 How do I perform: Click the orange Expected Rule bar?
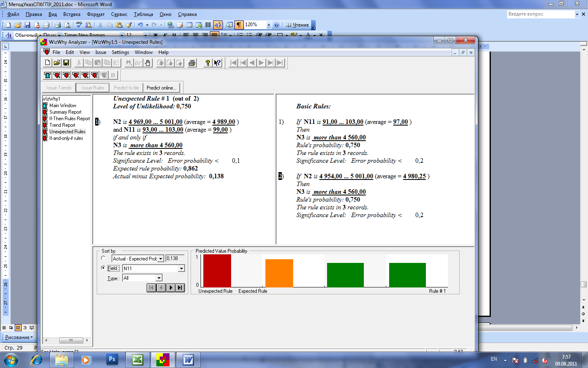pyautogui.click(x=279, y=273)
